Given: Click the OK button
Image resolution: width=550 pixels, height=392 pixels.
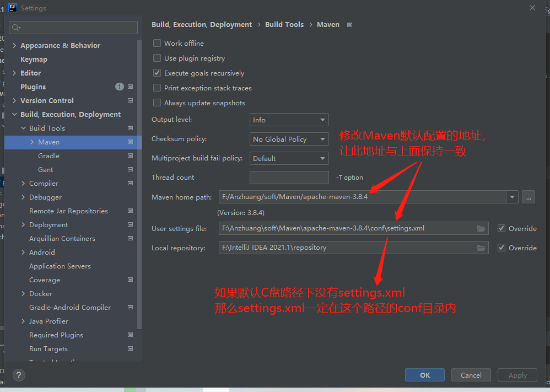Looking at the screenshot, I should tap(424, 375).
